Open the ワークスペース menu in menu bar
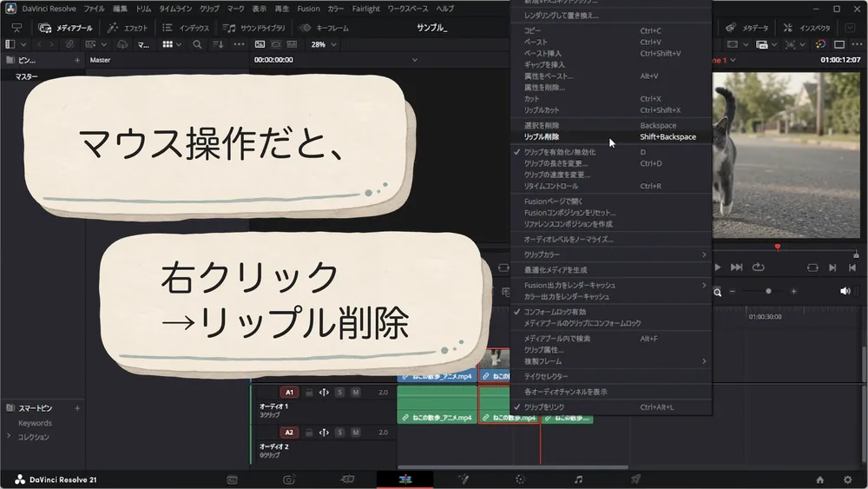The width and height of the screenshot is (868, 489). coord(407,9)
